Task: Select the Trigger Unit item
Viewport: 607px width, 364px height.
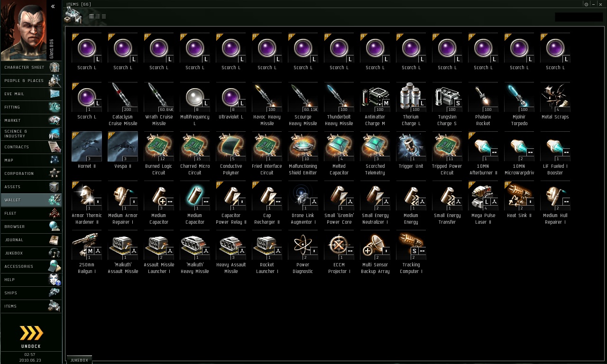Action: click(x=411, y=150)
